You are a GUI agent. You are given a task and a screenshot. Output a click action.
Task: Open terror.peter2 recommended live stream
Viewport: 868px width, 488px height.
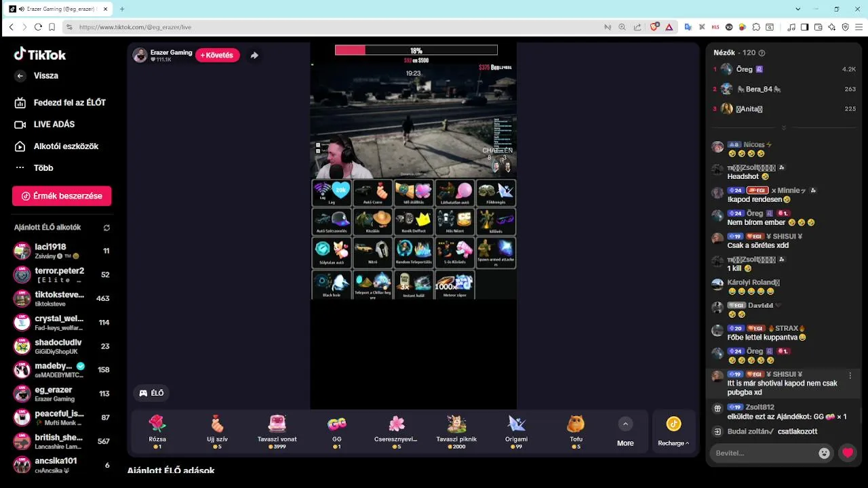tap(62, 274)
